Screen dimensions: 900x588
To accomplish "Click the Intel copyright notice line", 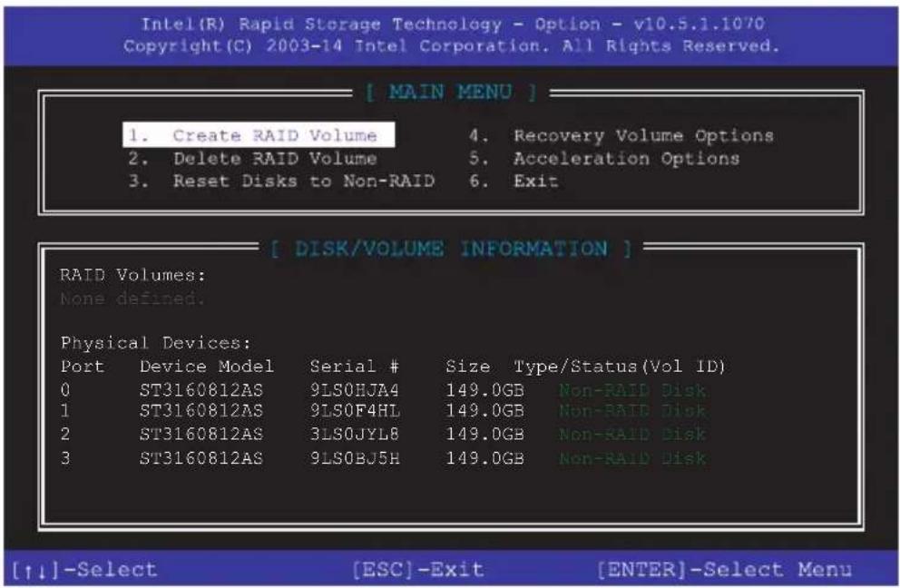I will click(452, 46).
